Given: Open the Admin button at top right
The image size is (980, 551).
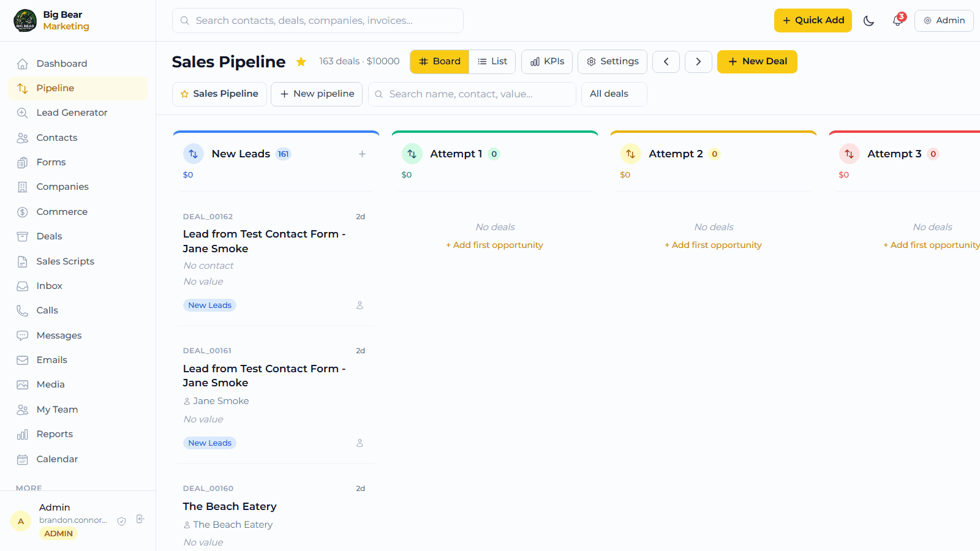Looking at the screenshot, I should (x=944, y=20).
